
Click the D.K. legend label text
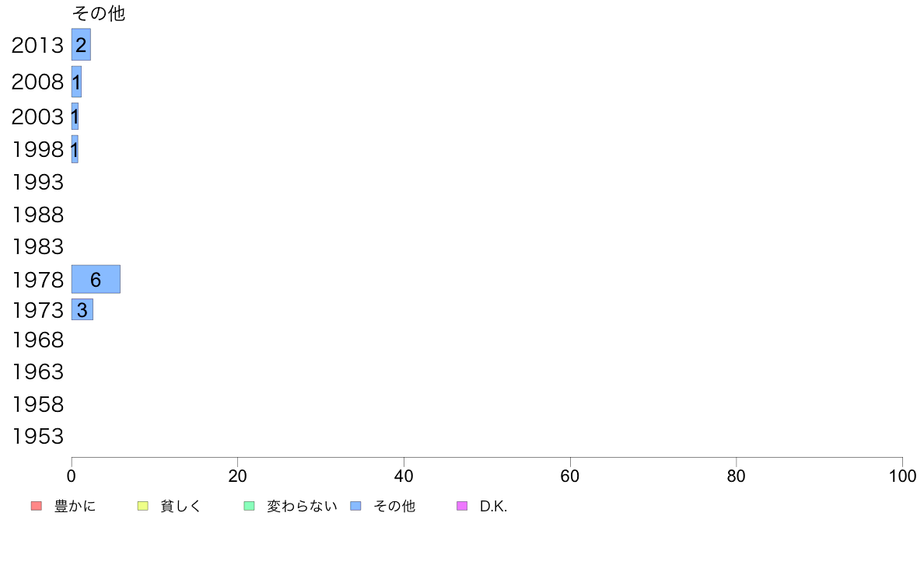point(493,506)
